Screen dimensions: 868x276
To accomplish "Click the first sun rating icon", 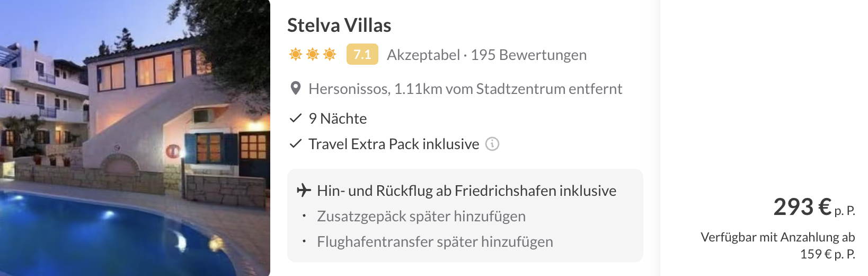I will click(x=296, y=54).
